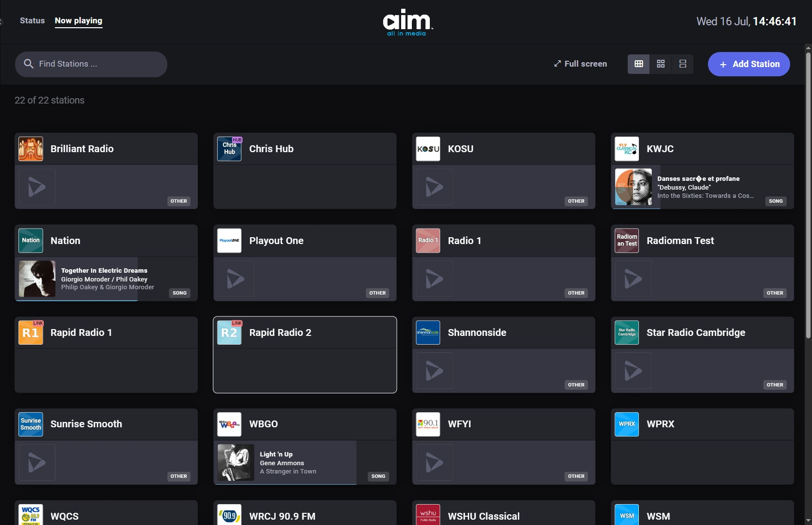
Task: Click the WFYI placeholder artwork
Action: coord(435,462)
